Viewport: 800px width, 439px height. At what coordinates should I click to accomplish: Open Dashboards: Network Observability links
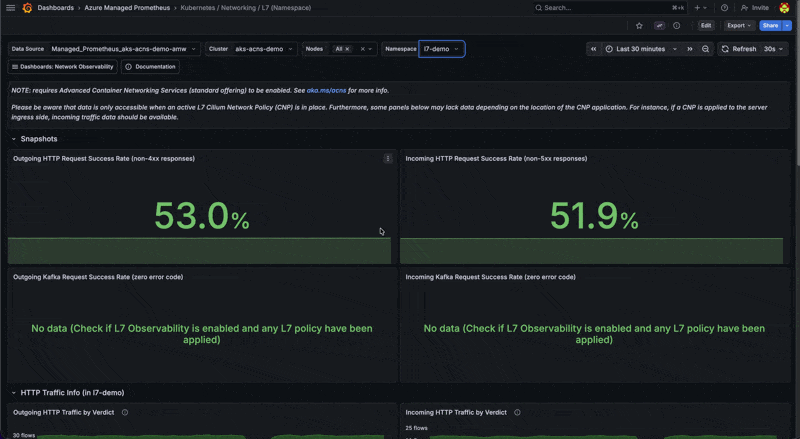62,67
